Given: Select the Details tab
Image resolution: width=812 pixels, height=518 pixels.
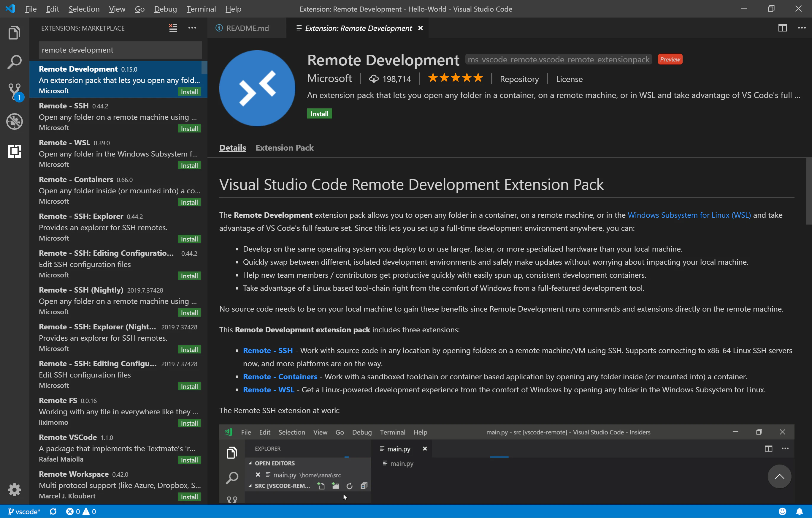Looking at the screenshot, I should pyautogui.click(x=232, y=148).
